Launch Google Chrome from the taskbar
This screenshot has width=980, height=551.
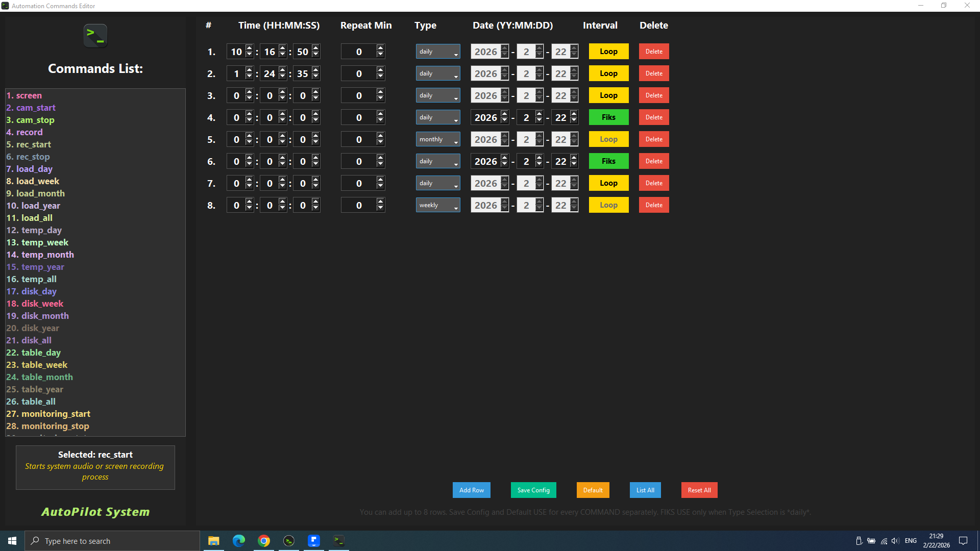pos(264,541)
